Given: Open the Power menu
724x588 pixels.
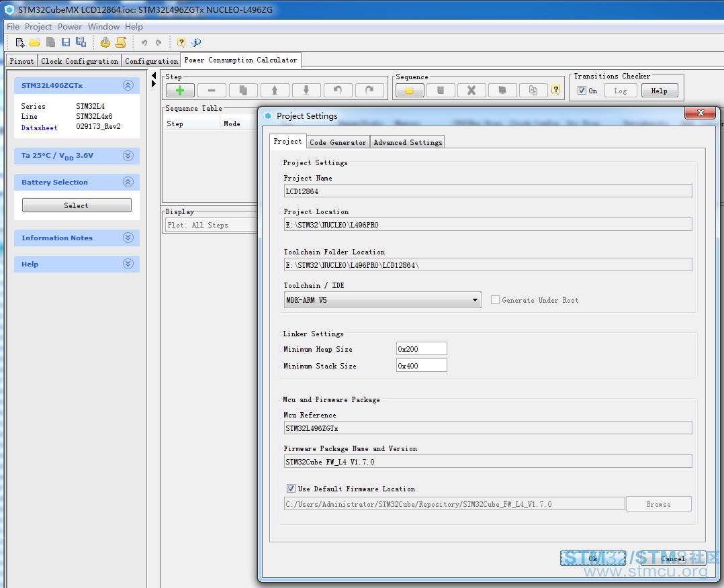Looking at the screenshot, I should [x=70, y=27].
